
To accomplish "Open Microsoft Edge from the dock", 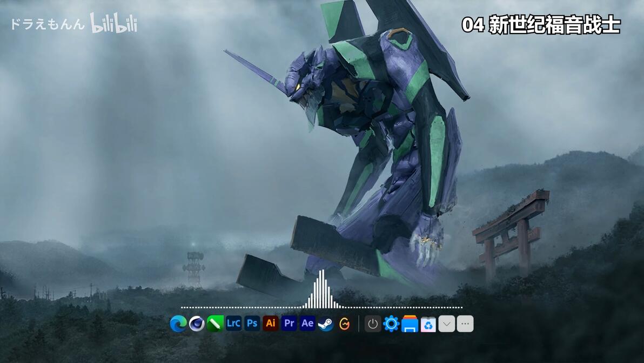I will [178, 324].
